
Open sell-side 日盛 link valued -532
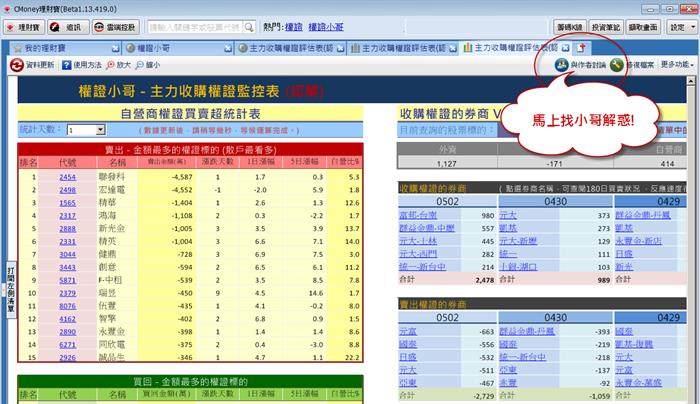pos(408,358)
